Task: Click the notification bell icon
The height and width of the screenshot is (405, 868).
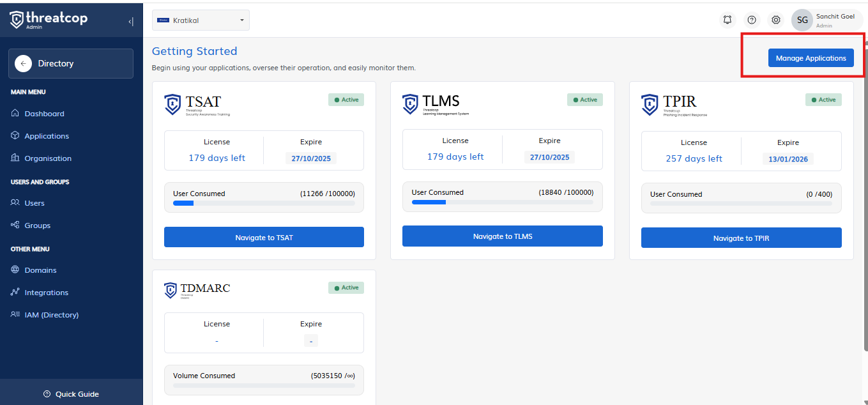Action: coord(727,20)
